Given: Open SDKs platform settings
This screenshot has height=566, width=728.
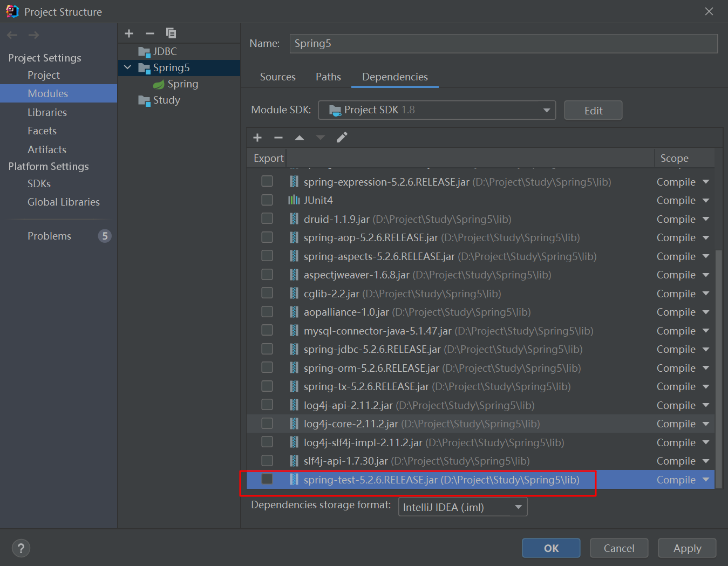Looking at the screenshot, I should coord(39,183).
